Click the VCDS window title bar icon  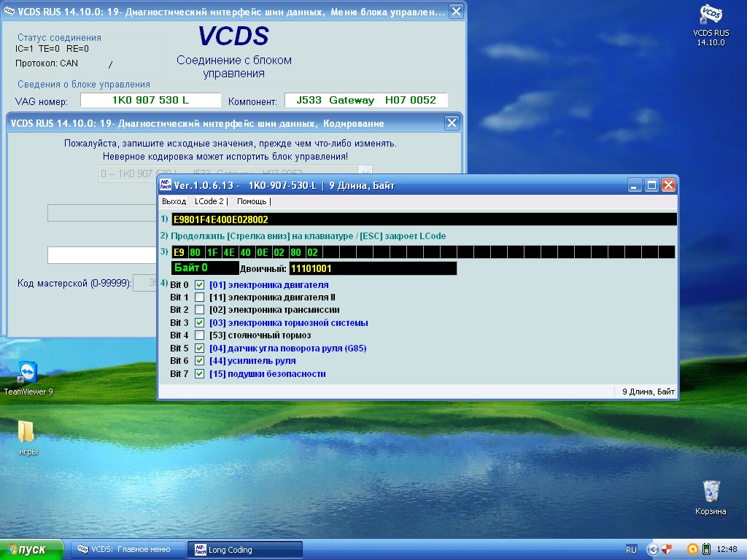pyautogui.click(x=9, y=12)
